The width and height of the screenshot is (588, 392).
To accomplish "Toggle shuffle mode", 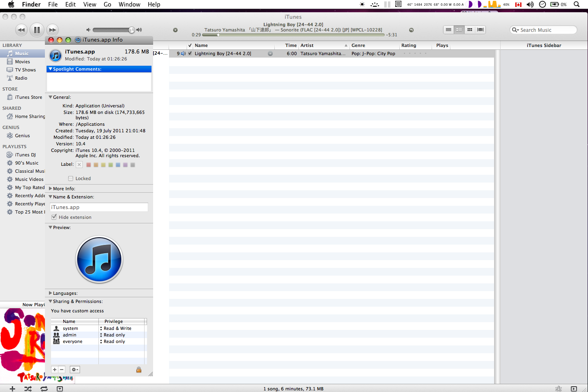I will click(28, 389).
